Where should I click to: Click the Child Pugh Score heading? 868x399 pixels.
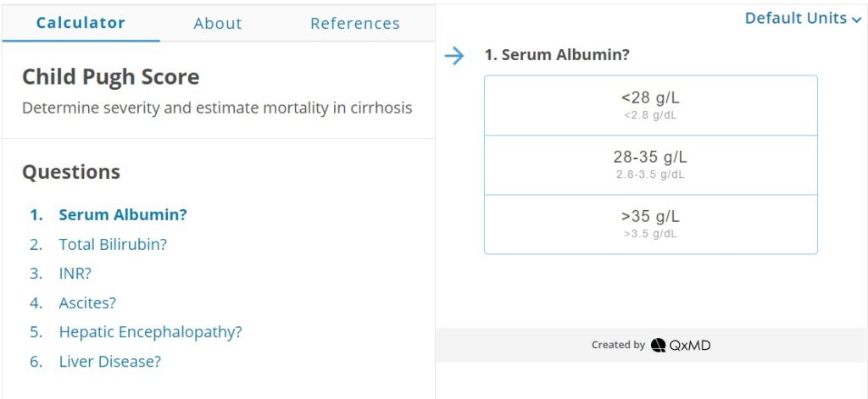(x=111, y=77)
